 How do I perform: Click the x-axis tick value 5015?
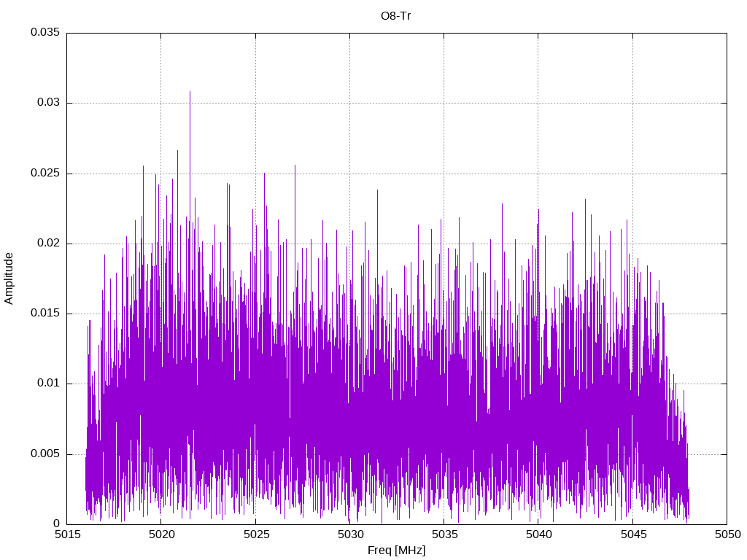click(67, 534)
